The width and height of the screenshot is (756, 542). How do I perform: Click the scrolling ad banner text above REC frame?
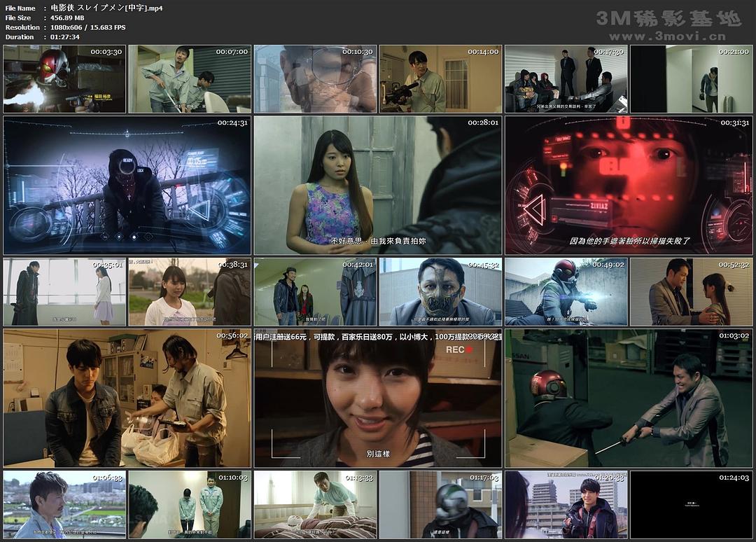[377, 338]
